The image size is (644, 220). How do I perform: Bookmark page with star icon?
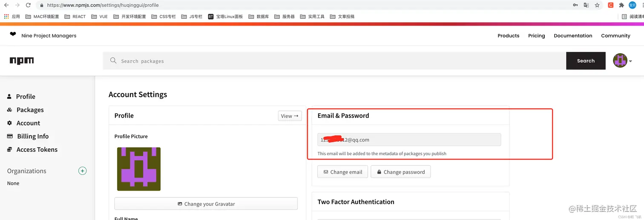(597, 5)
